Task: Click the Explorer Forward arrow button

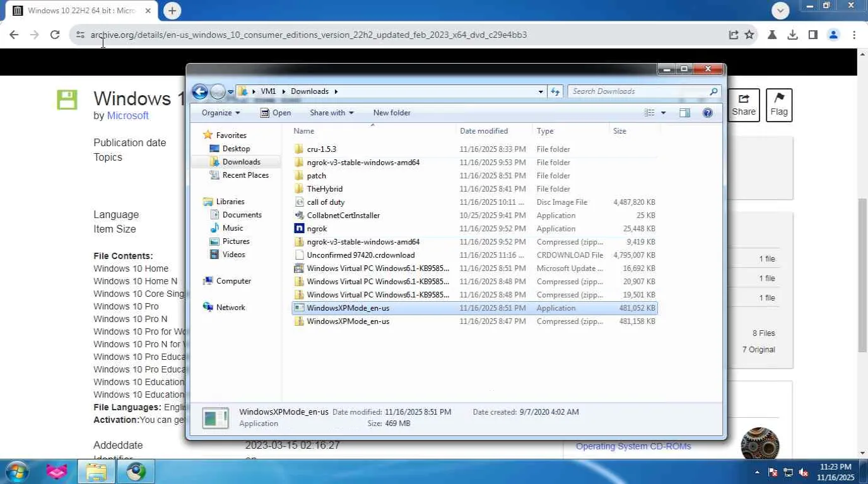Action: click(x=218, y=92)
